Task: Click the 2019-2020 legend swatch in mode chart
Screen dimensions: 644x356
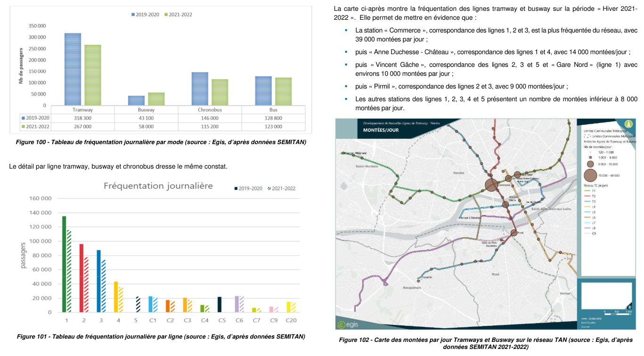Action: (133, 15)
